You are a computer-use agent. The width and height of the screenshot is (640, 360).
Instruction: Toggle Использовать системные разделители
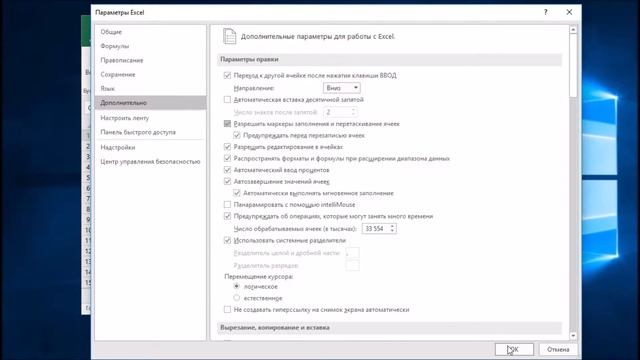point(227,240)
